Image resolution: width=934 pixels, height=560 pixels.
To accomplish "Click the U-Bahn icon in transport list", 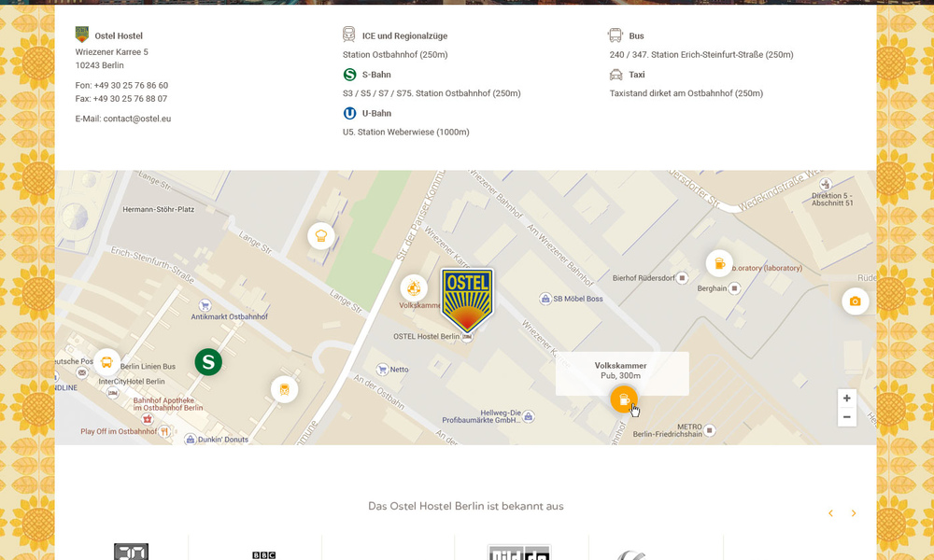I will (x=349, y=113).
